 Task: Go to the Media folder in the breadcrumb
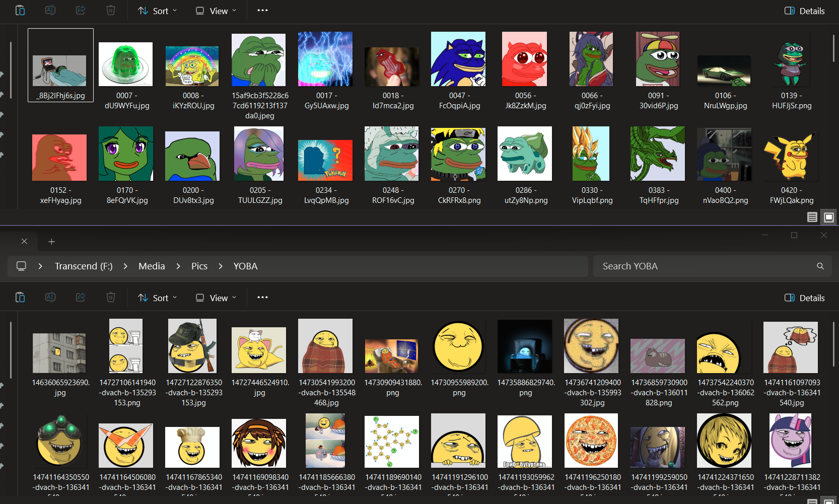pos(152,266)
